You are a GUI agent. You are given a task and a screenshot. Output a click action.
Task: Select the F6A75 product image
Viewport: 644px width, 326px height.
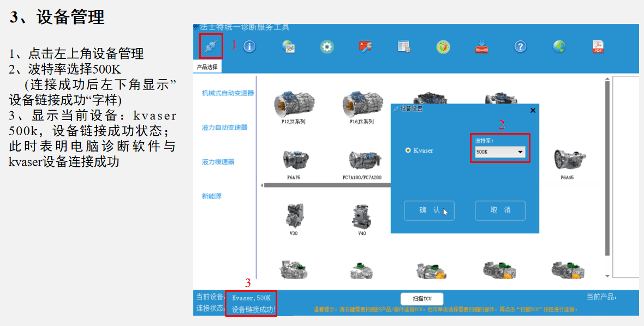(295, 160)
